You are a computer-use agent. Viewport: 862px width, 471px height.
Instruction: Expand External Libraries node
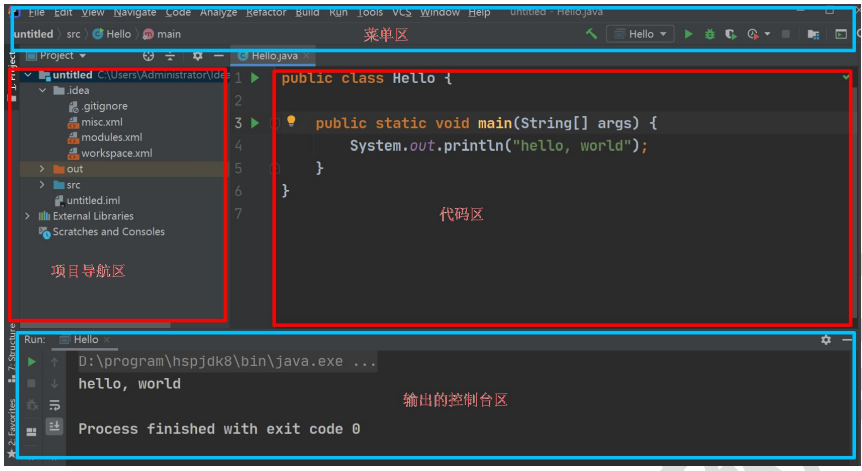pyautogui.click(x=27, y=216)
